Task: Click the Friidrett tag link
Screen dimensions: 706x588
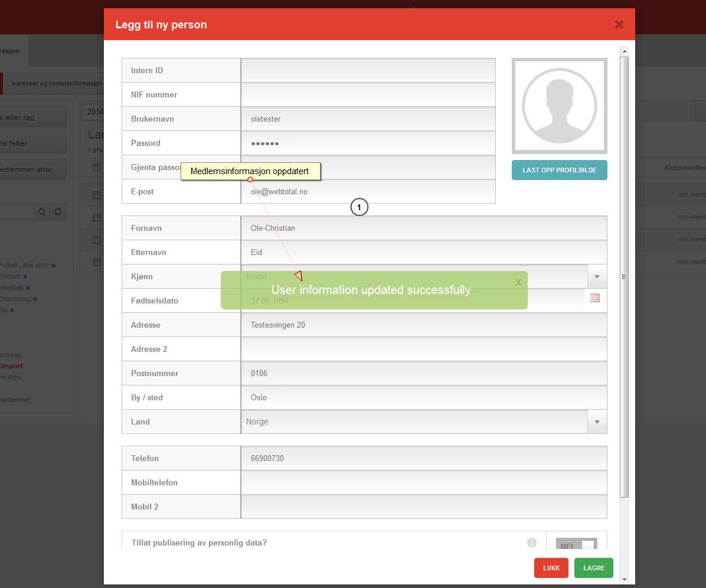Action: click(x=11, y=276)
